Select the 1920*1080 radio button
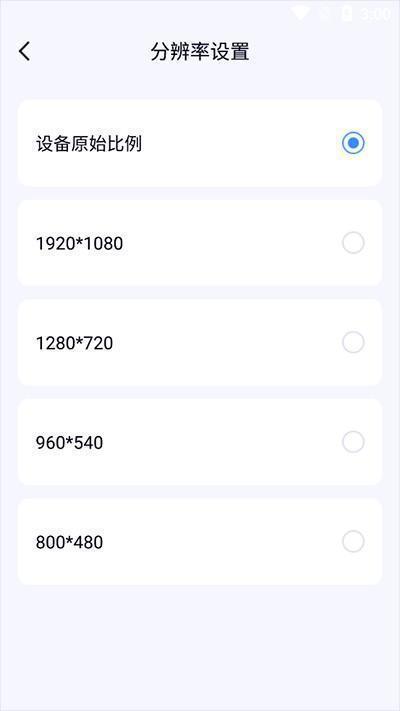The height and width of the screenshot is (711, 400). tap(353, 243)
